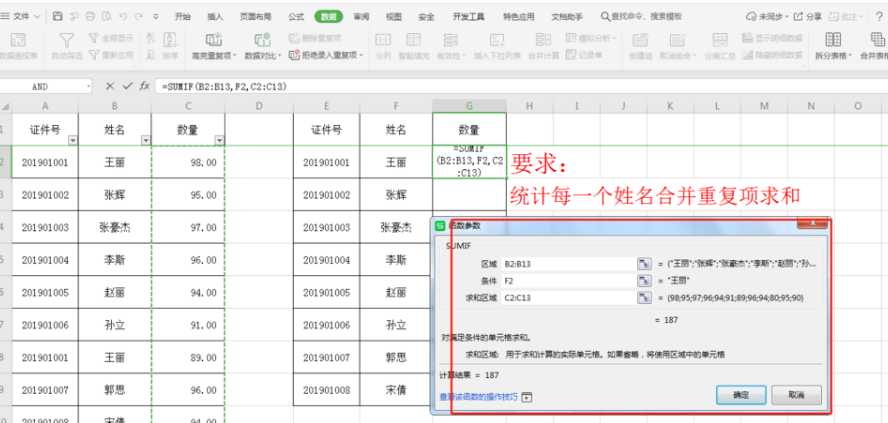Screen dimensions: 888x423
Task: Expand the customize quick access toolbar arrow
Action: click(x=156, y=16)
